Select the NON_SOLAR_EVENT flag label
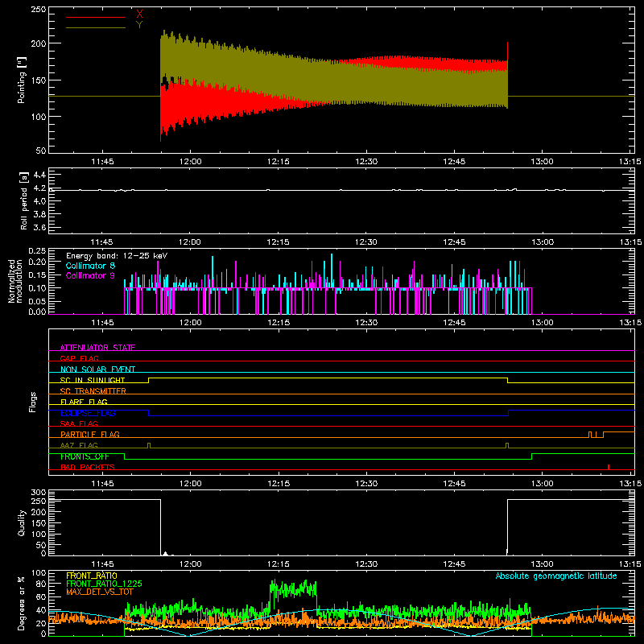Viewport: 644px width, 644px height. pyautogui.click(x=97, y=369)
